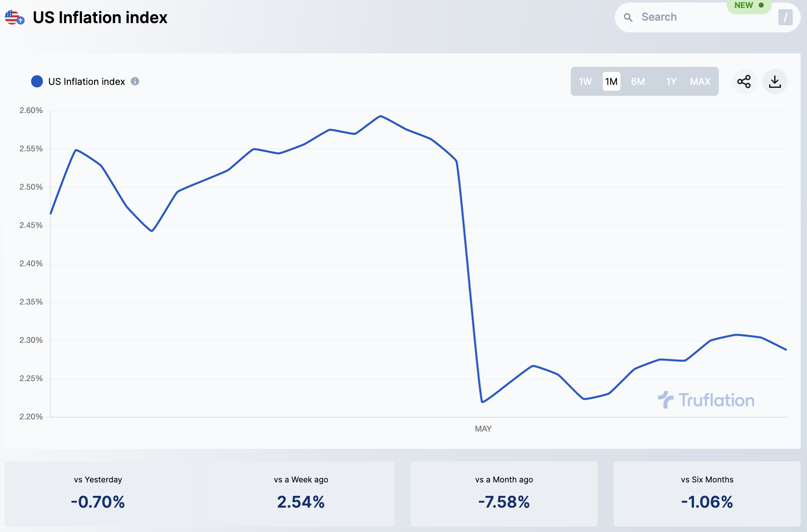
Task: Switch chart to 1Y range
Action: [x=671, y=82]
